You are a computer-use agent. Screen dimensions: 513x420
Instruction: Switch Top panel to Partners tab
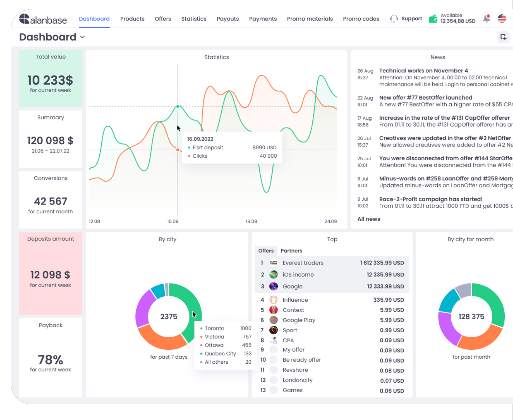click(x=292, y=251)
